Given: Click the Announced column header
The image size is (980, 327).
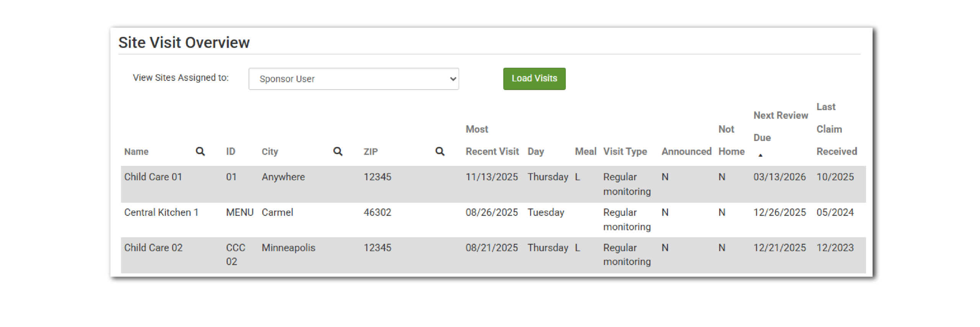Looking at the screenshot, I should point(686,151).
